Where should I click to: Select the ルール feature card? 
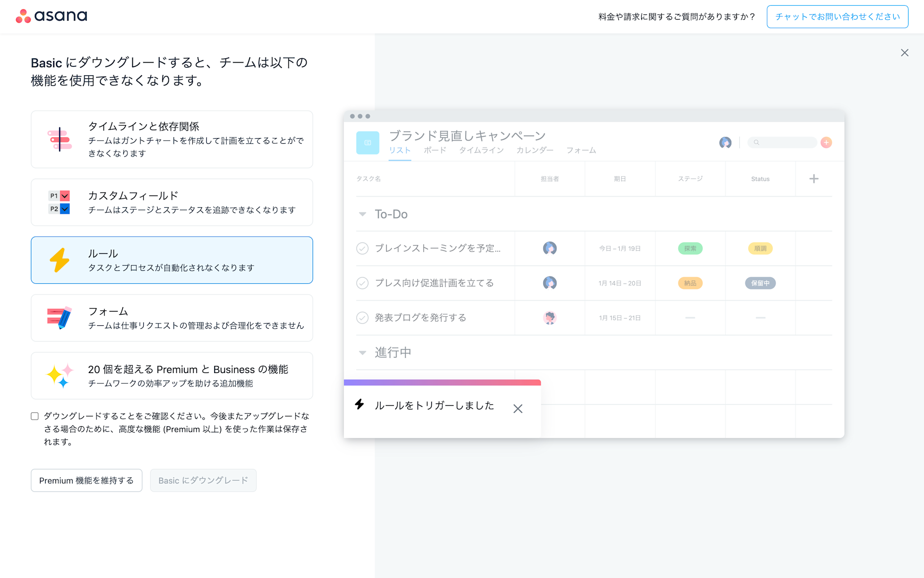click(x=172, y=260)
